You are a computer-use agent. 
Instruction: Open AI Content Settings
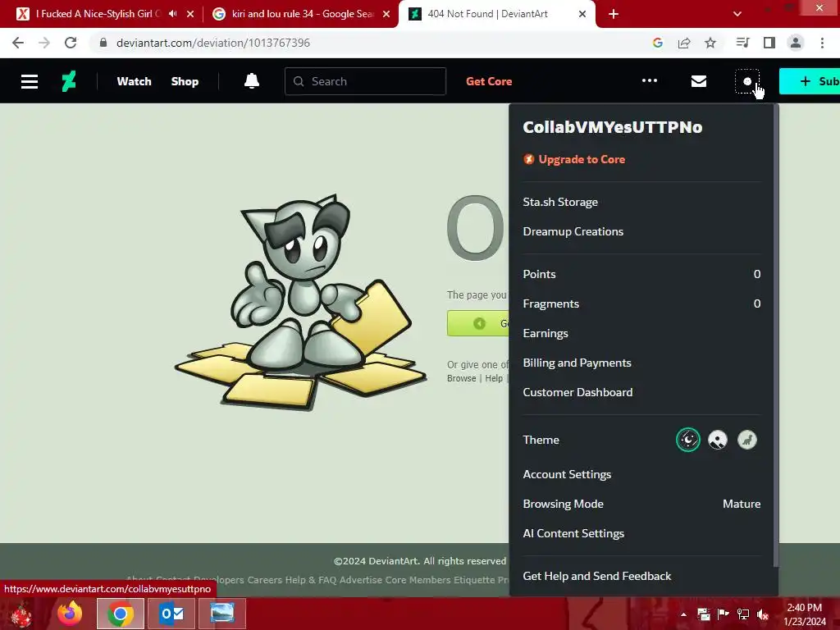click(573, 533)
